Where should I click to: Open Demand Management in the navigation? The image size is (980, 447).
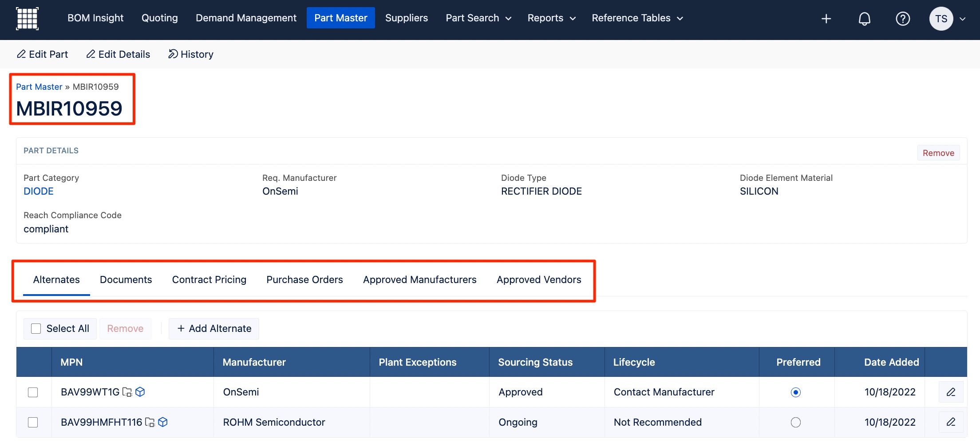[246, 18]
